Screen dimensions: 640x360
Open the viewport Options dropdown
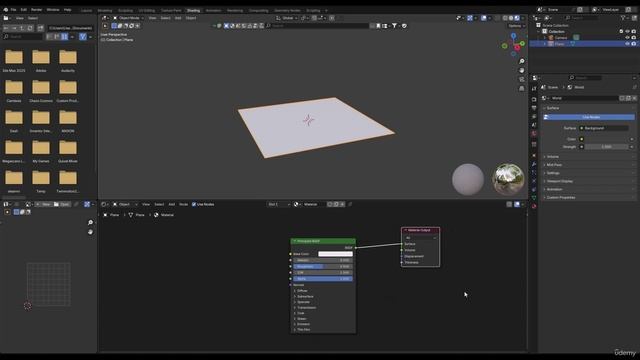(516, 26)
